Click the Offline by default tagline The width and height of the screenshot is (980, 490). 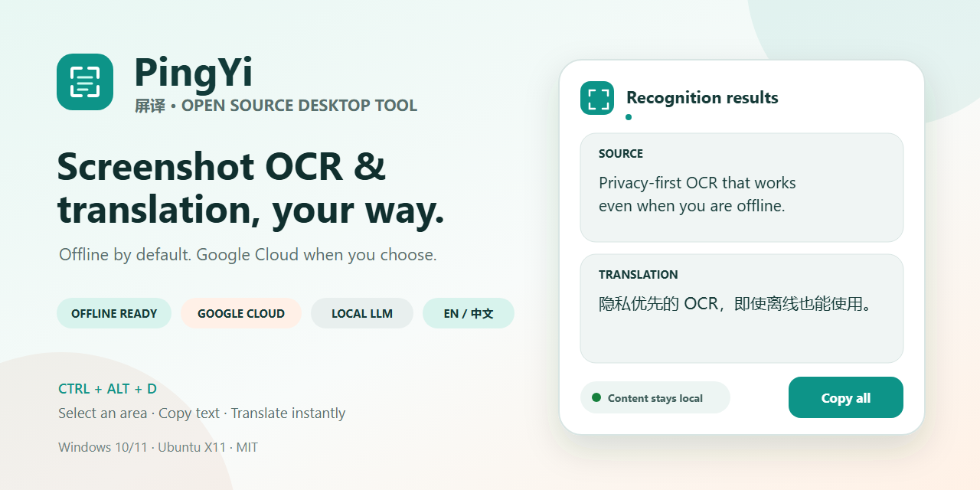pyautogui.click(x=248, y=254)
